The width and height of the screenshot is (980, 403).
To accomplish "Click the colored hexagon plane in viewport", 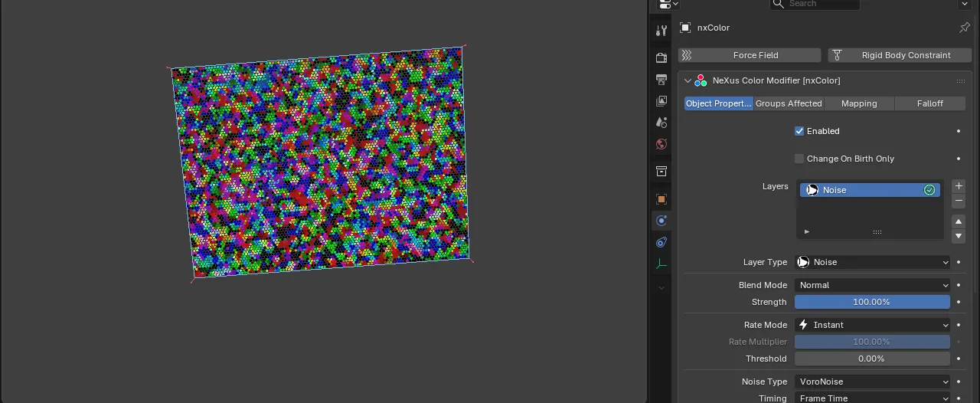I will 322,161.
